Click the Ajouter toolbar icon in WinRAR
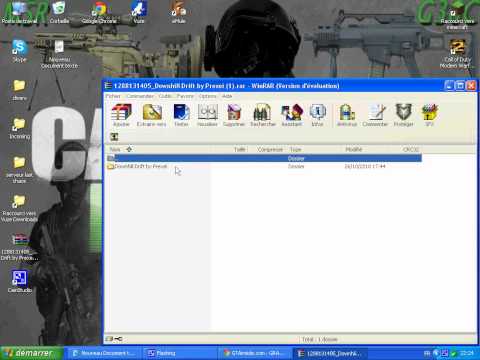The width and height of the screenshot is (480, 360). click(121, 115)
